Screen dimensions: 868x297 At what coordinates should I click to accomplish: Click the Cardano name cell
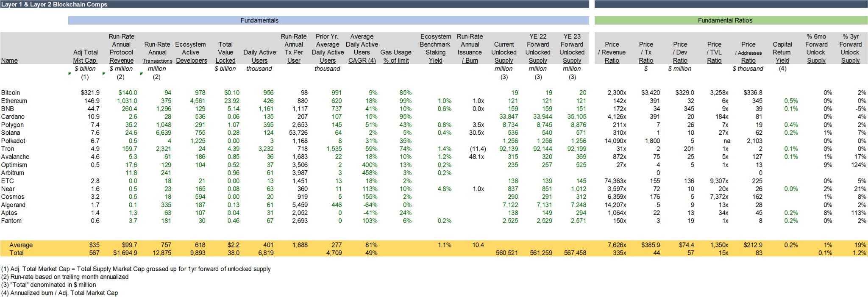(x=13, y=117)
